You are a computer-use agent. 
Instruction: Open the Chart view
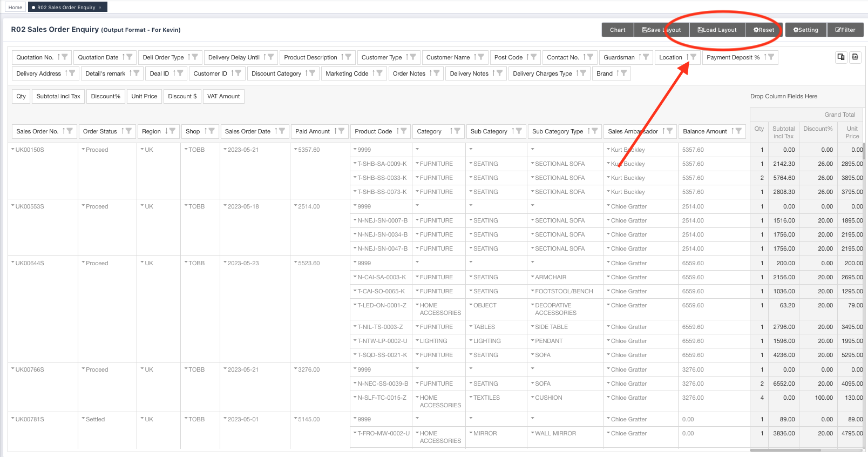[x=618, y=30]
